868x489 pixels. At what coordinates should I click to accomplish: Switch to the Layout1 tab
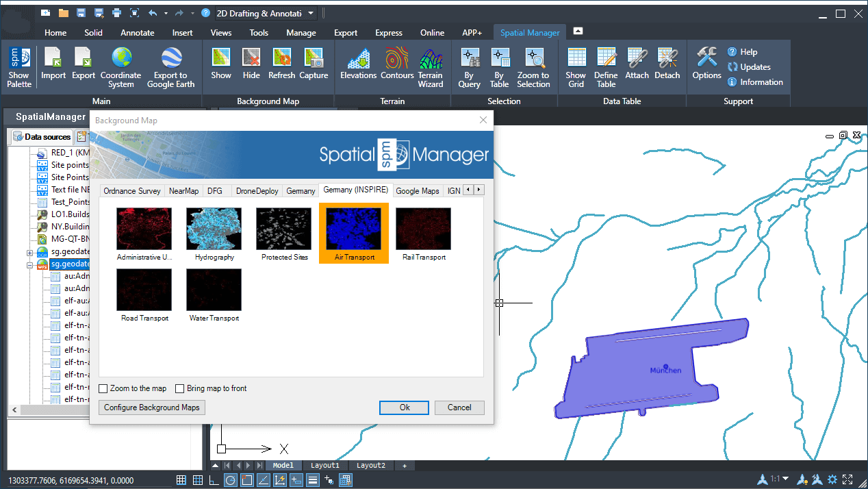tap(326, 466)
